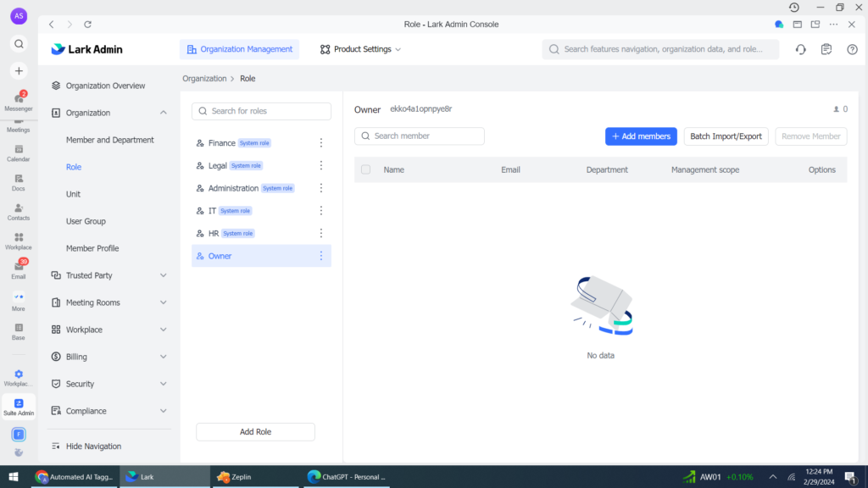This screenshot has height=488, width=868.
Task: Open Docs in the Lark sidebar
Action: coord(19,183)
